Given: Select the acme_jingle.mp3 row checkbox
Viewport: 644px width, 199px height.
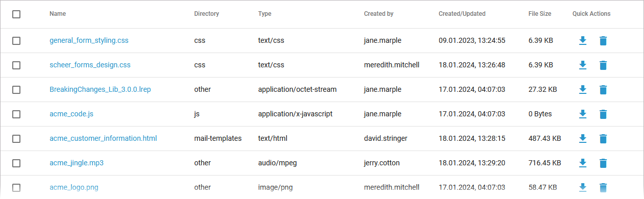Looking at the screenshot, I should click(16, 163).
